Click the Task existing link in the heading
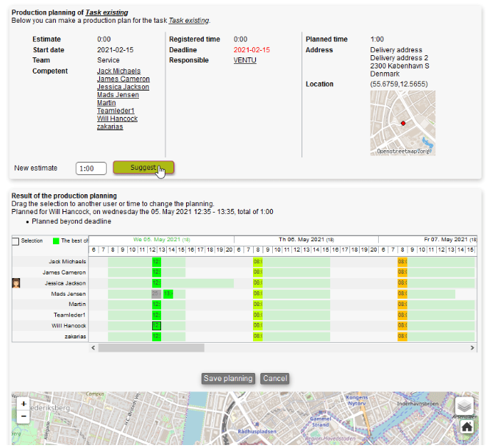 pos(107,13)
